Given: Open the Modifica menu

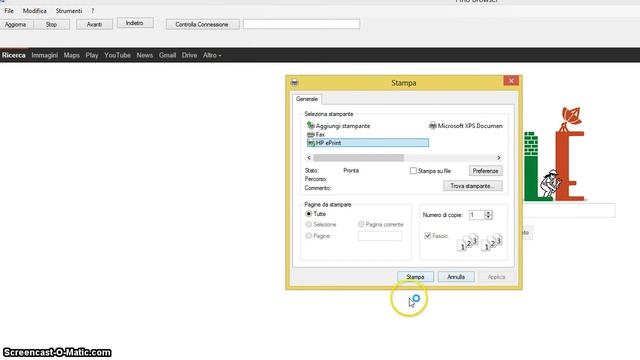Looking at the screenshot, I should [35, 11].
